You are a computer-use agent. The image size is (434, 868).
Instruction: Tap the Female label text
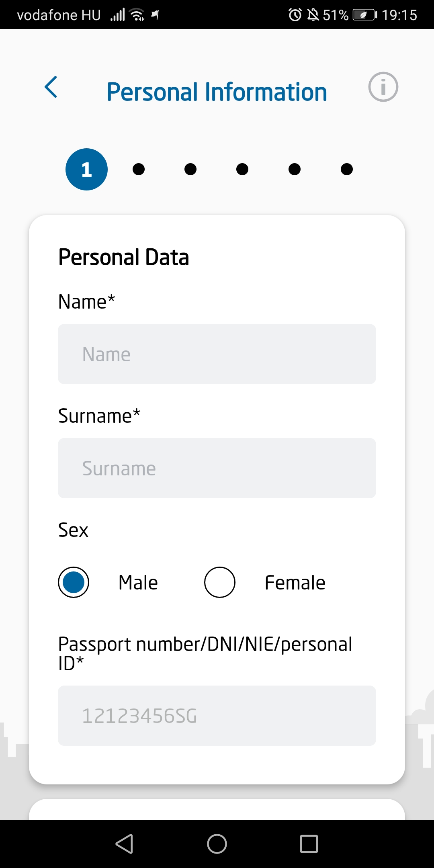(295, 583)
